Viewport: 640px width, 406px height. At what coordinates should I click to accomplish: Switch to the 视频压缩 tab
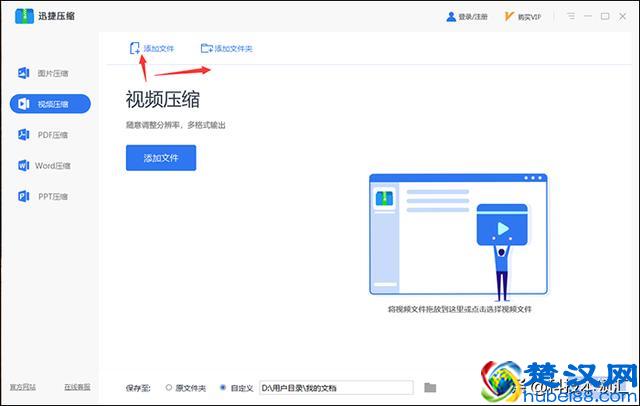(x=50, y=104)
